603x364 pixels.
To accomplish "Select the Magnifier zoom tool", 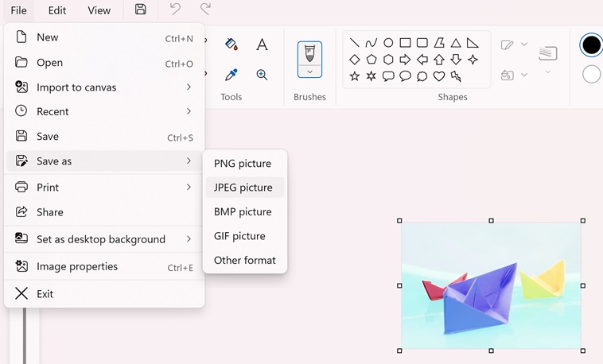I will point(262,75).
